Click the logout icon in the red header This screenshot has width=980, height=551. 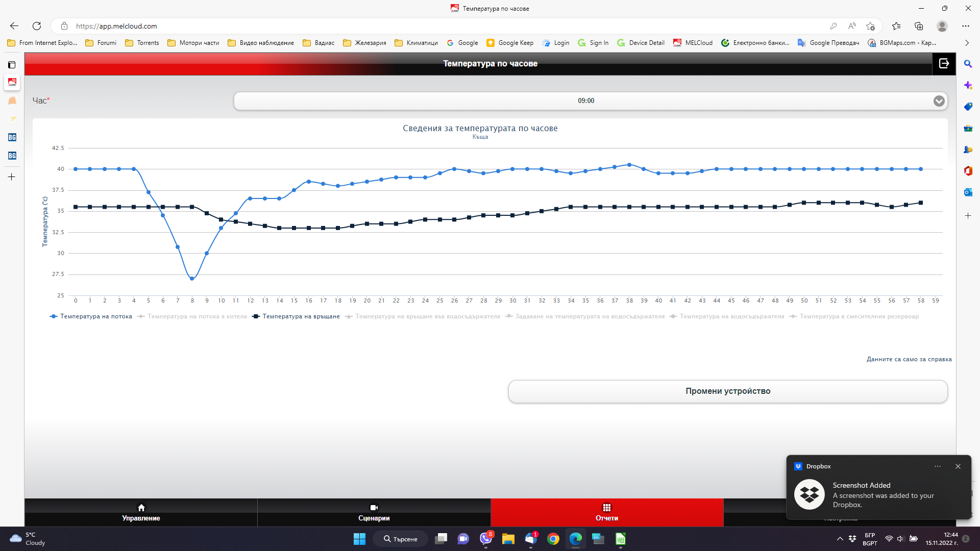(x=944, y=63)
